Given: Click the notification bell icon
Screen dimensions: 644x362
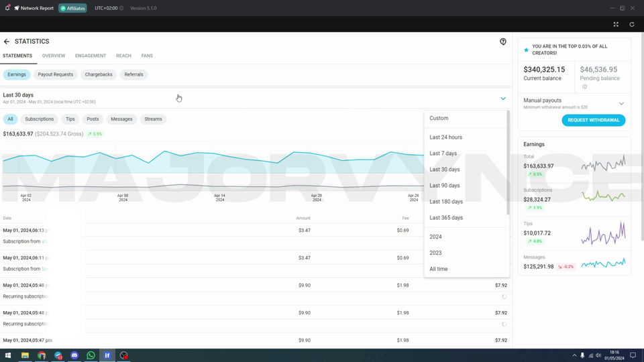Looking at the screenshot, I should 7,8.
